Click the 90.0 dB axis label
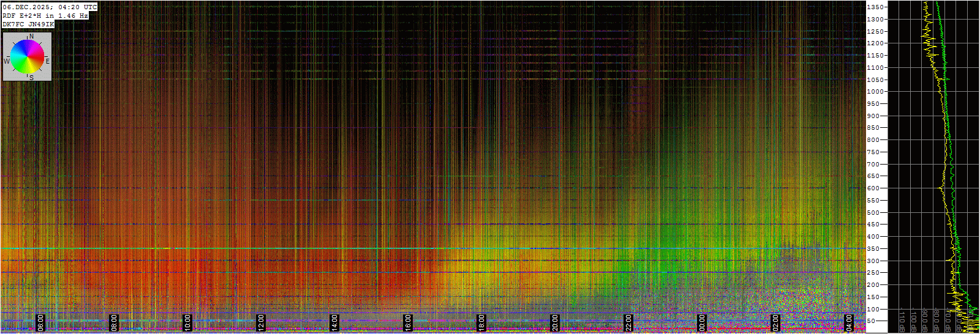 925,321
